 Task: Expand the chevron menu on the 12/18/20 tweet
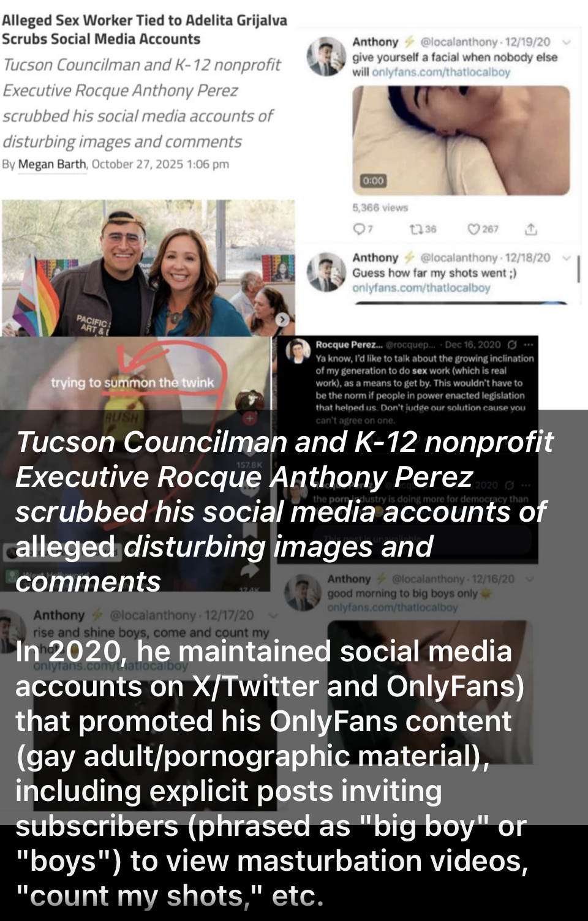pos(566,258)
